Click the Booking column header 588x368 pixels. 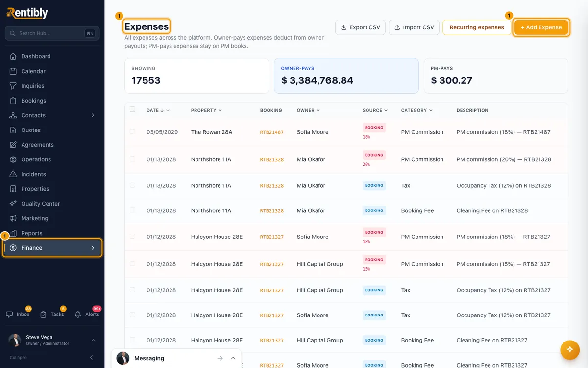[x=271, y=110]
